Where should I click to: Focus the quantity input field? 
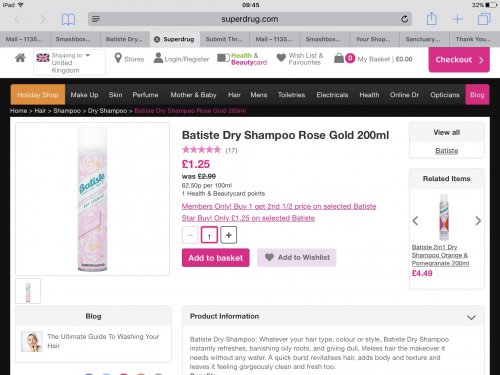(x=209, y=235)
